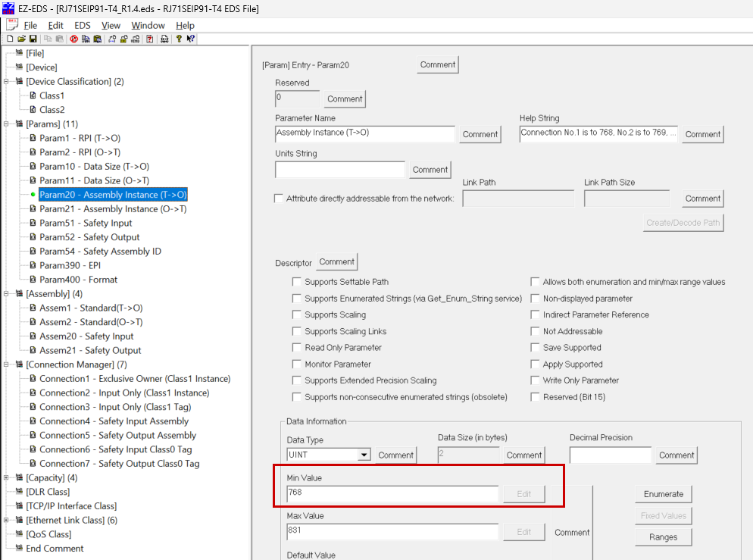
Task: Click Comment next to [Param] Entry - Param20
Action: point(438,64)
